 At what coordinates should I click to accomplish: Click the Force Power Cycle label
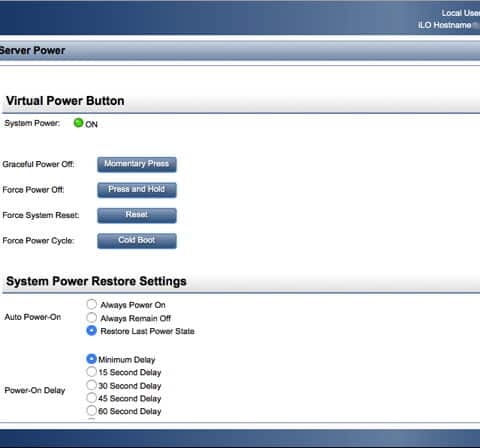pos(38,241)
